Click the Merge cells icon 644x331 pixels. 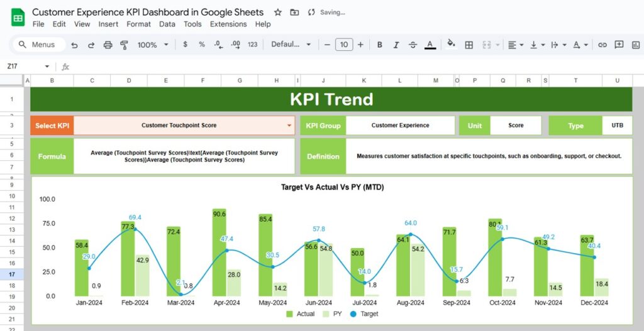click(x=487, y=45)
